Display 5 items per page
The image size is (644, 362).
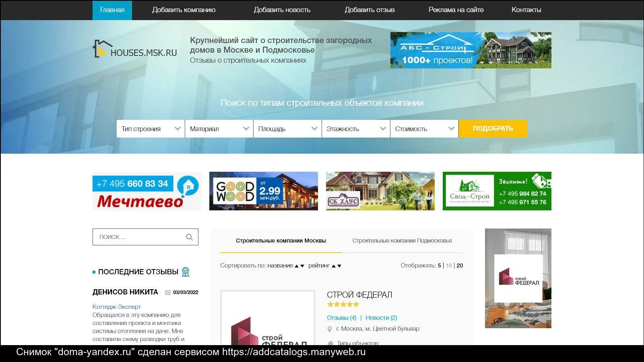pyautogui.click(x=440, y=265)
